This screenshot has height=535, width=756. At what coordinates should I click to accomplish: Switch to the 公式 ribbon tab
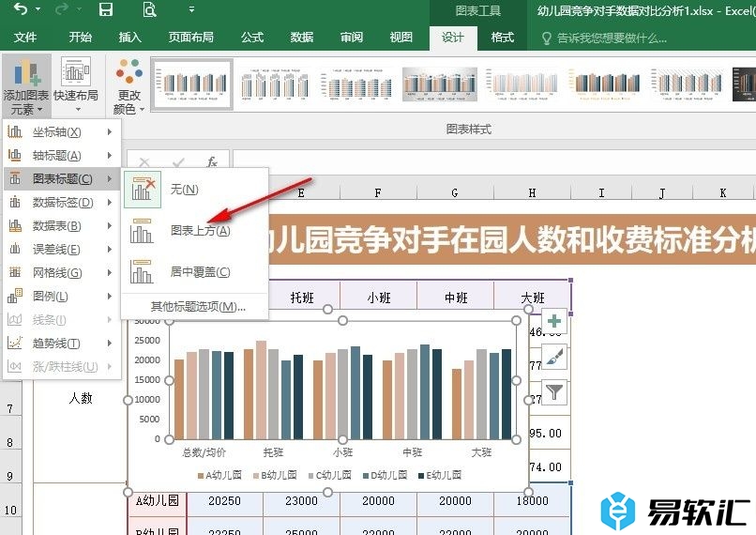click(x=252, y=38)
